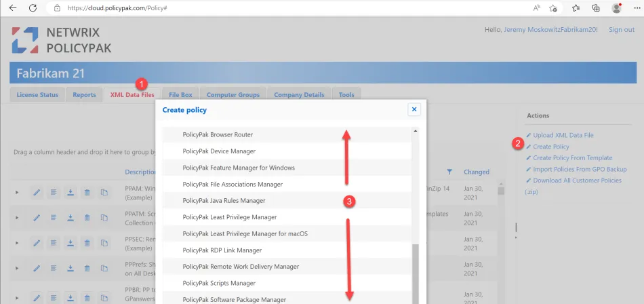The height and width of the screenshot is (304, 644).
Task: Click the policy list scrollbar up arrow
Action: coord(416,131)
